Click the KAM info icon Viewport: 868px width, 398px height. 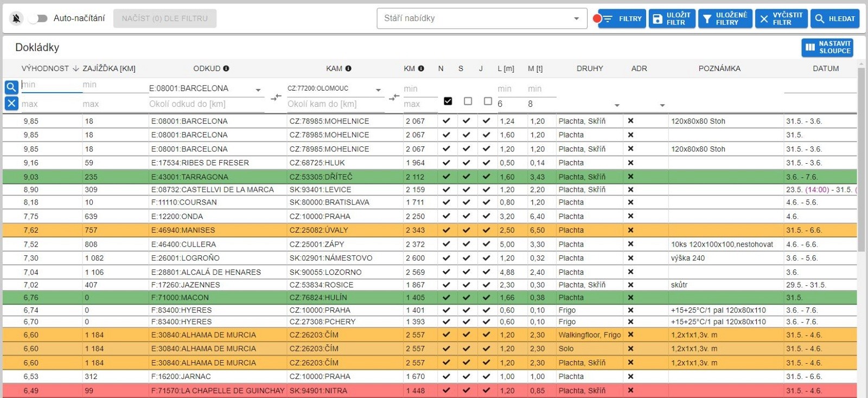click(348, 68)
